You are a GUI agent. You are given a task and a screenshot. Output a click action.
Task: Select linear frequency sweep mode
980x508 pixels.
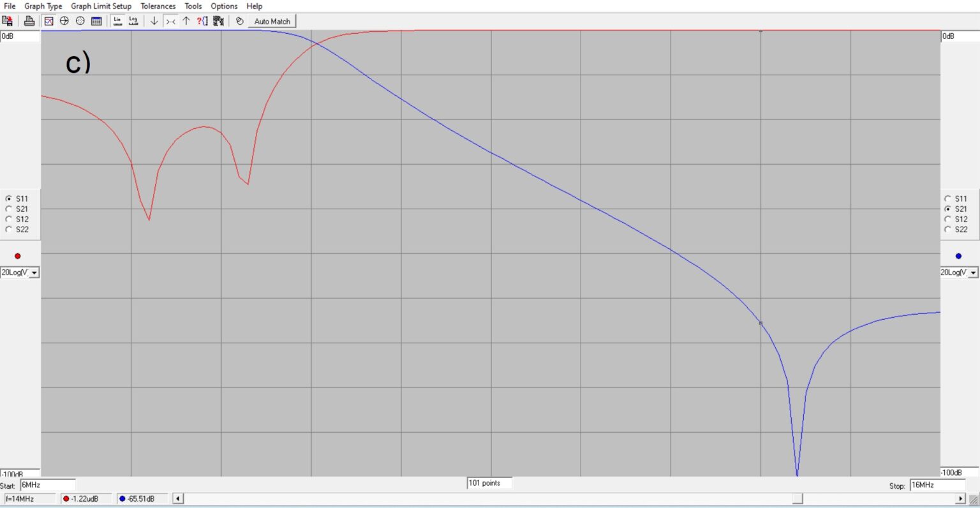tap(117, 20)
